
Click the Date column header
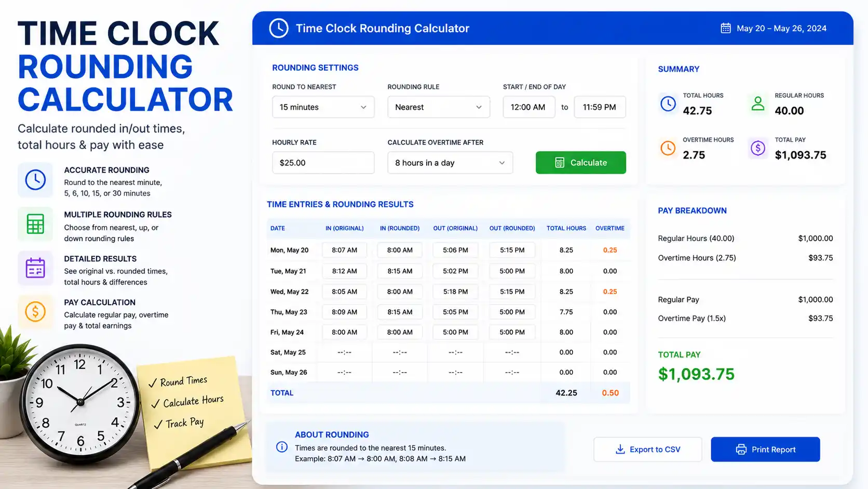278,228
